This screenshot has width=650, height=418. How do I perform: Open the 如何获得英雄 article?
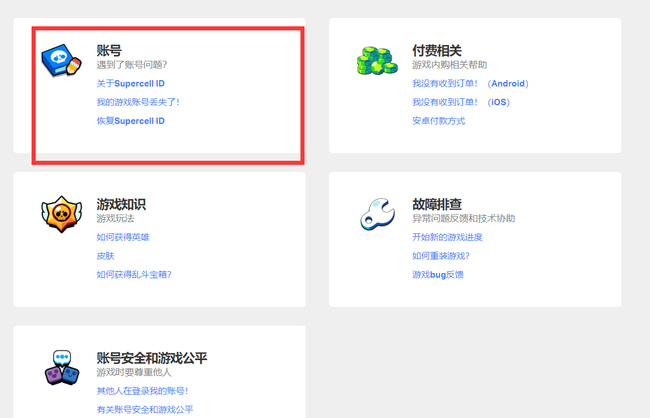click(x=123, y=237)
